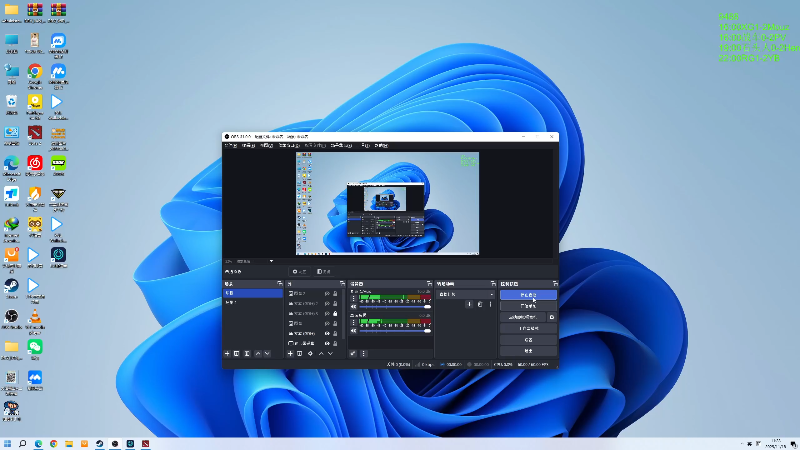
Task: Toggle eye of fourth source row
Action: tap(327, 323)
